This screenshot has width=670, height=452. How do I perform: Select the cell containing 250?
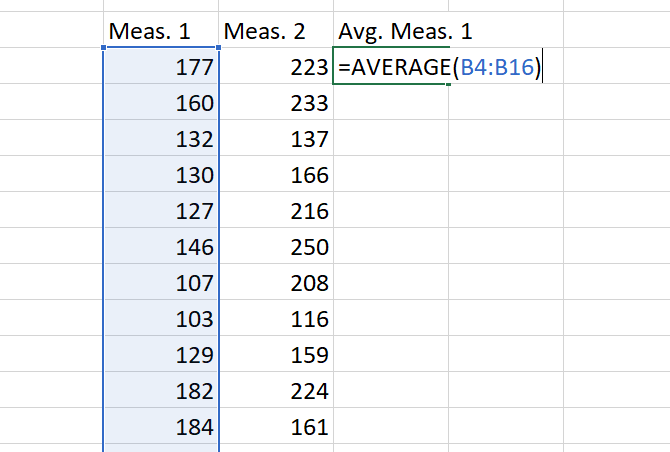(275, 247)
